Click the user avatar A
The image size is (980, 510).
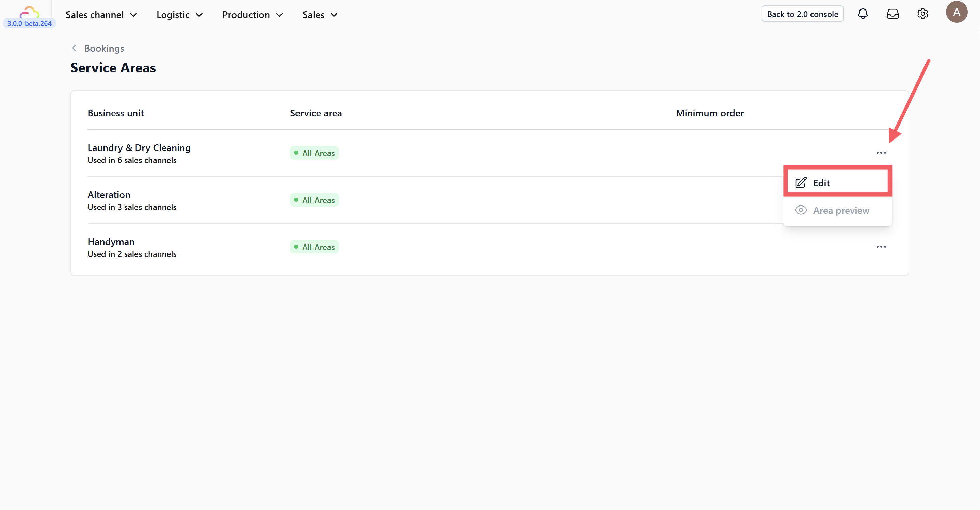coord(957,13)
